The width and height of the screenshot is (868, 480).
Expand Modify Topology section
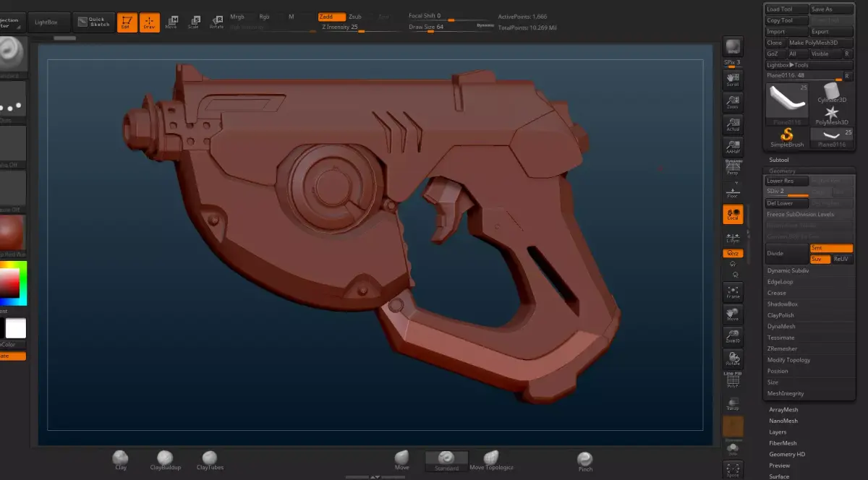coord(789,360)
